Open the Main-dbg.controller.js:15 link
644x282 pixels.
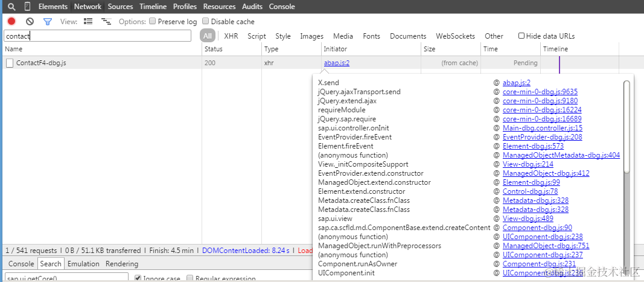(543, 128)
